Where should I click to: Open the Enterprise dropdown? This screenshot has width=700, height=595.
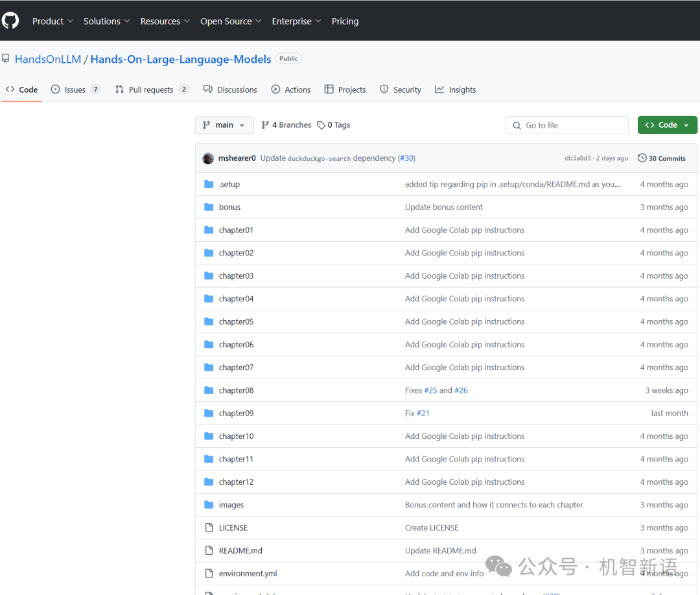(296, 21)
